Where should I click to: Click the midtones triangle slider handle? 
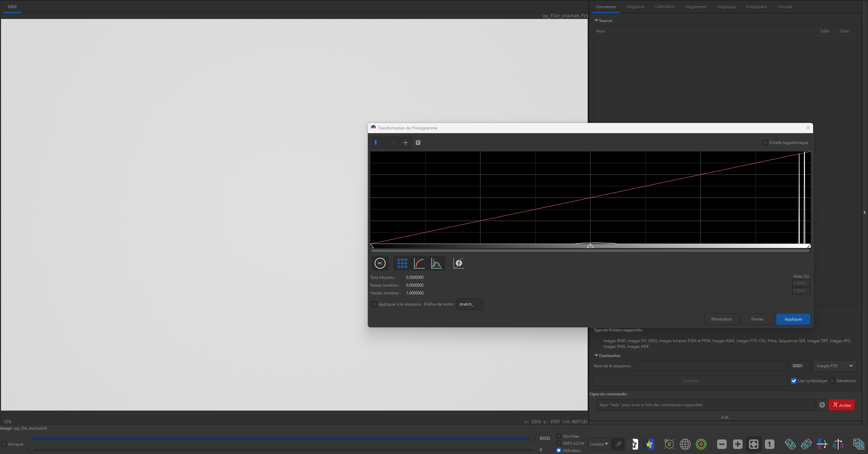590,246
